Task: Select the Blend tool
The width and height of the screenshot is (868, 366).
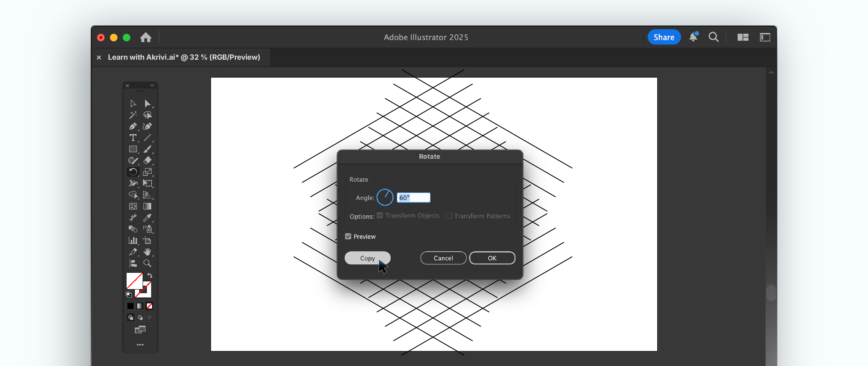Action: coord(133,229)
